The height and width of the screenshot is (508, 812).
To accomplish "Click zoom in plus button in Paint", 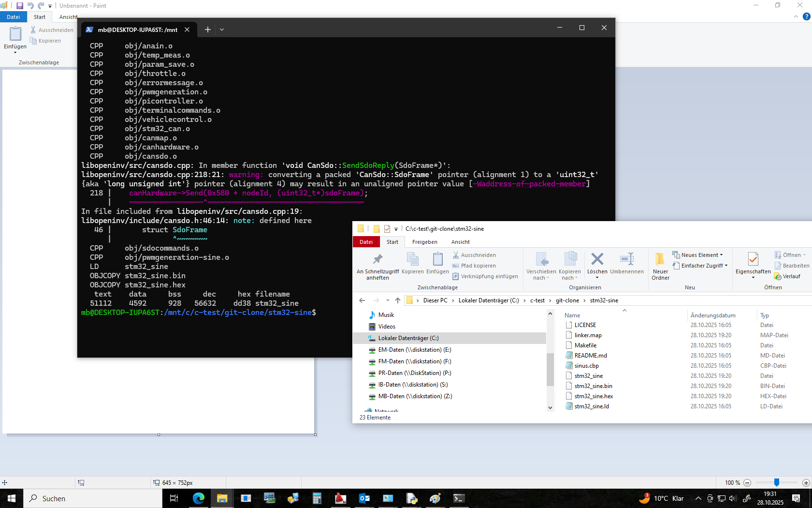I will 806,483.
